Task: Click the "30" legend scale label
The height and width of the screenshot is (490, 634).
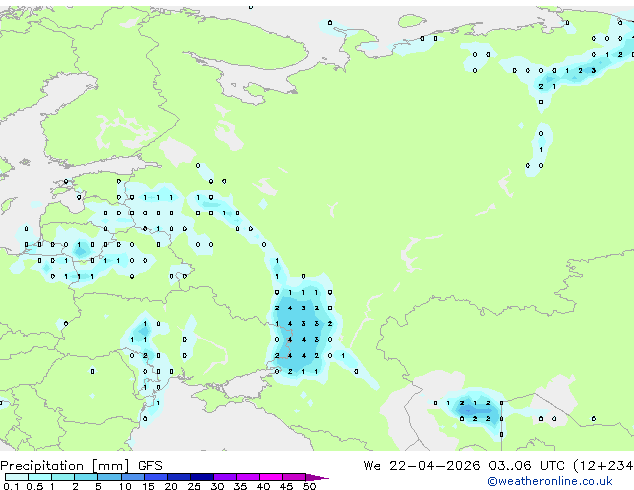Action: (217, 486)
